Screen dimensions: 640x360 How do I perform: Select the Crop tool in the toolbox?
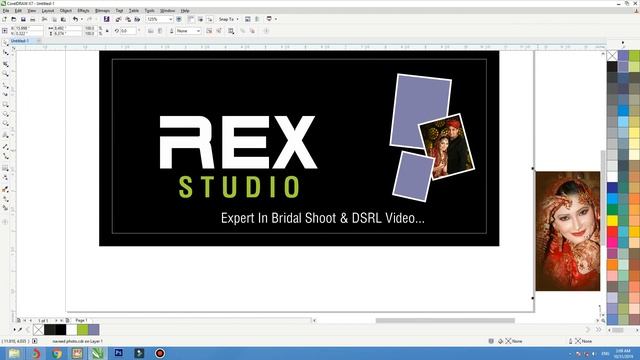[x=5, y=64]
